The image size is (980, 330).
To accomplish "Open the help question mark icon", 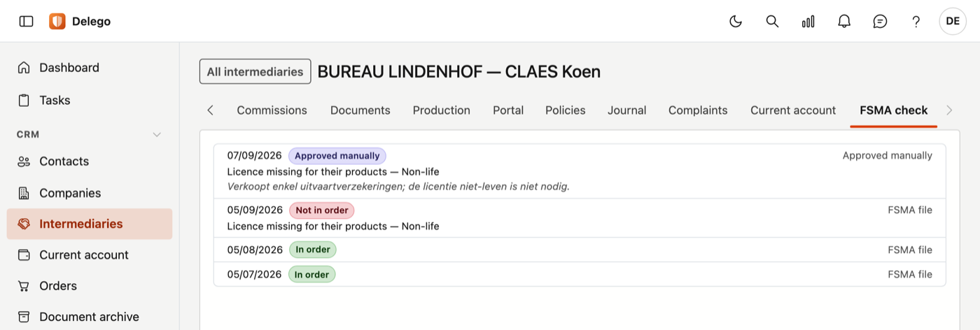I will [x=916, y=21].
